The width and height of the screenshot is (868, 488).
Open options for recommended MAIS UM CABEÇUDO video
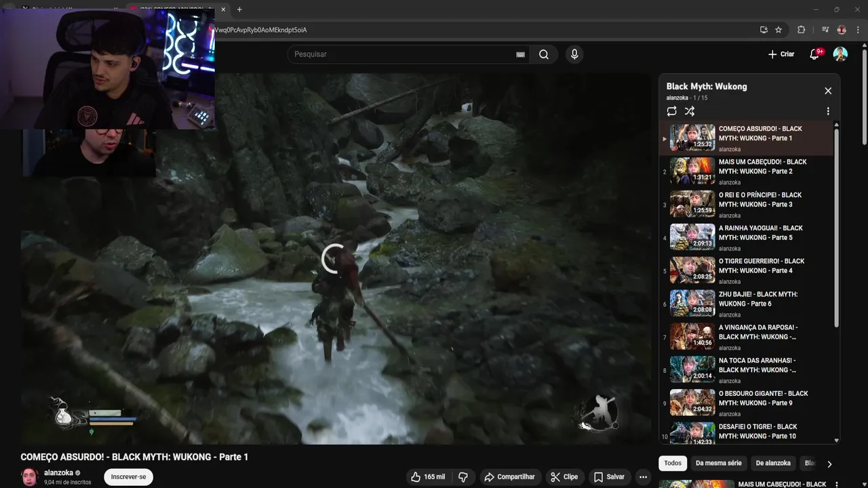pos(836,484)
